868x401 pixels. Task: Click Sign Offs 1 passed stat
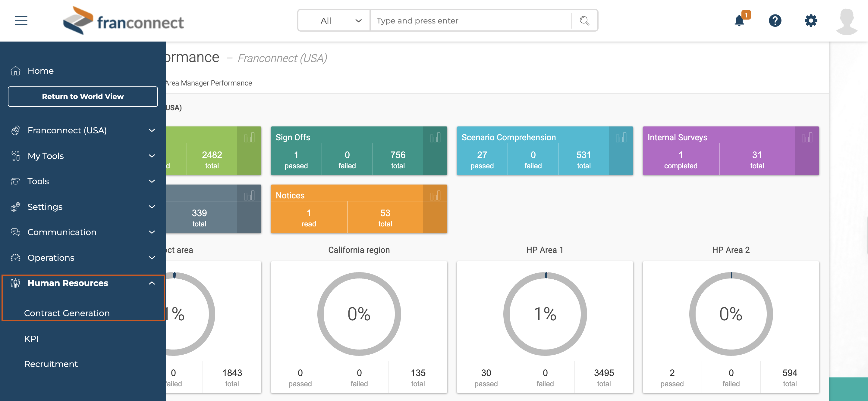click(x=296, y=159)
